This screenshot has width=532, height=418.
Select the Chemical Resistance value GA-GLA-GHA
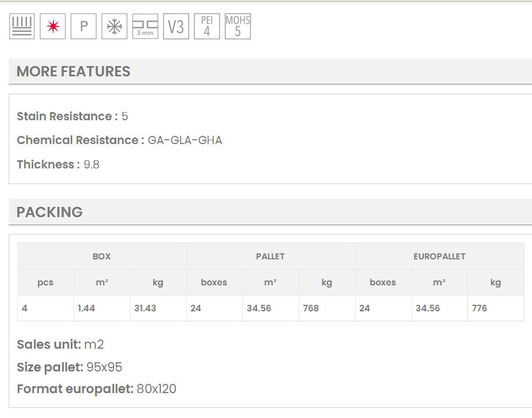(185, 140)
